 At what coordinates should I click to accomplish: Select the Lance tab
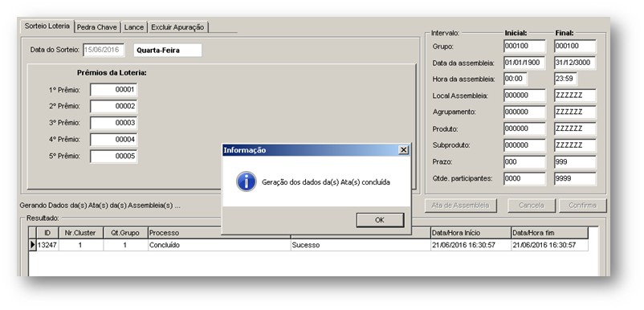pos(134,27)
